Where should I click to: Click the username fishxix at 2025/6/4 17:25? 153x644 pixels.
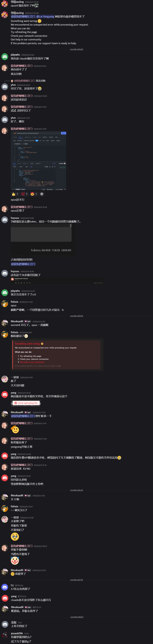point(14,302)
